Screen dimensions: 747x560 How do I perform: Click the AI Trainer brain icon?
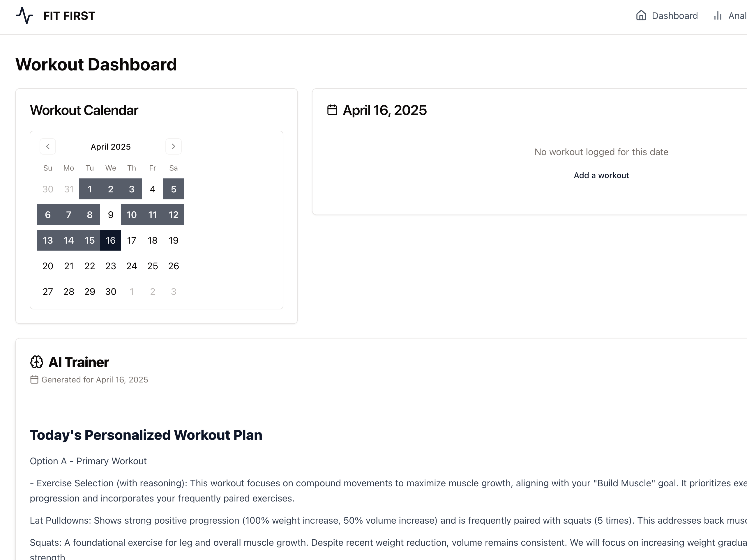(36, 362)
